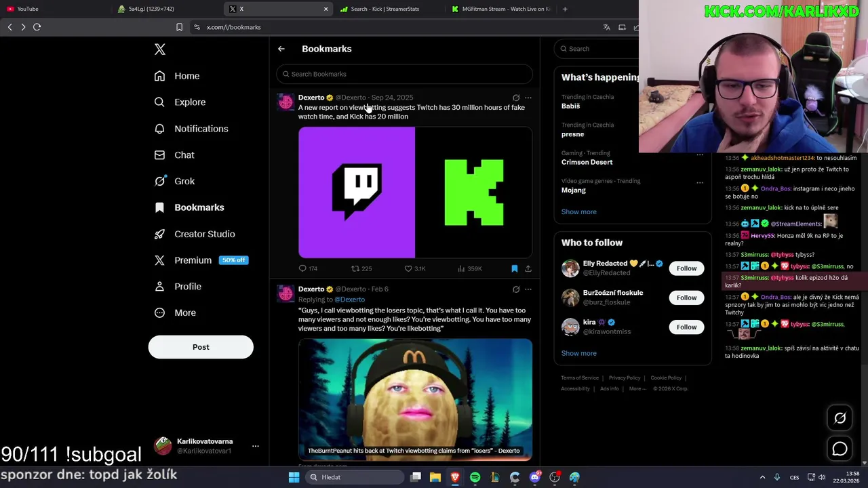
Task: Click Show more under What's happening
Action: tap(579, 212)
